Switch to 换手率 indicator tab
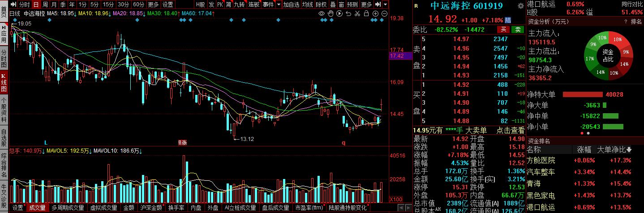Viewport: 644px width, 213px height. [x=176, y=208]
